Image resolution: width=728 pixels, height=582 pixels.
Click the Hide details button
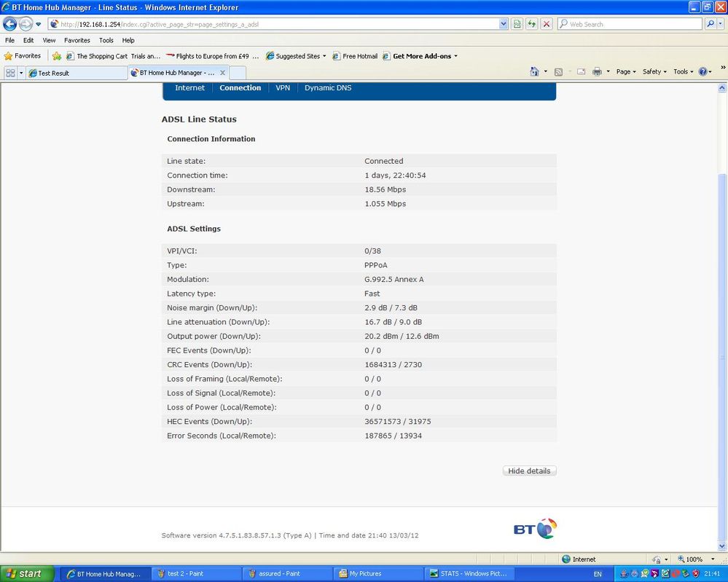click(529, 471)
